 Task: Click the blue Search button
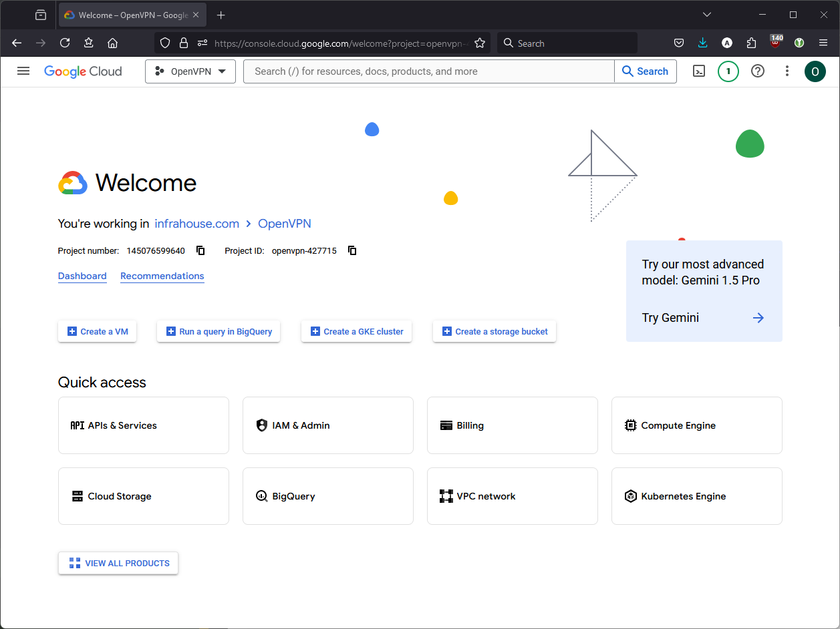coord(646,71)
